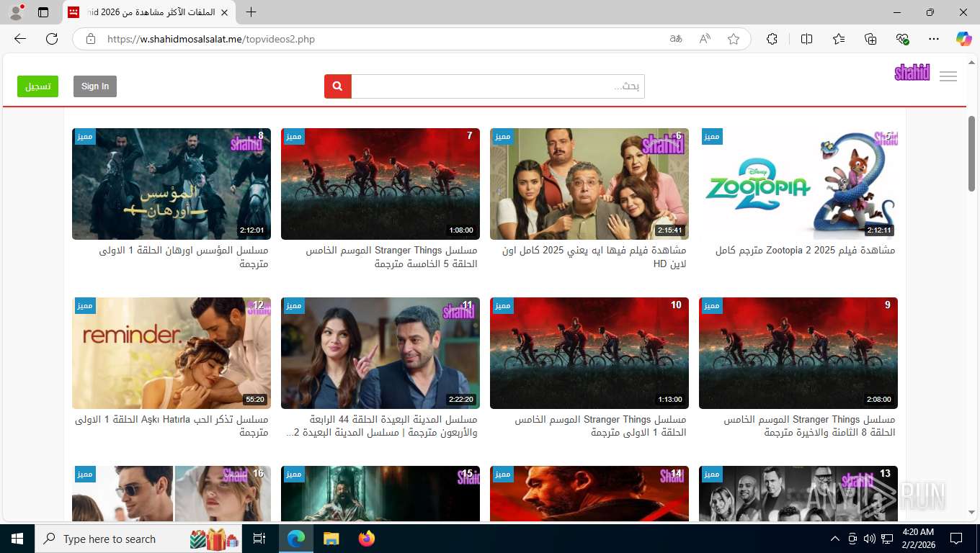The height and width of the screenshot is (553, 980).
Task: Click the page vertical scrollbar thumb
Action: pos(971,153)
